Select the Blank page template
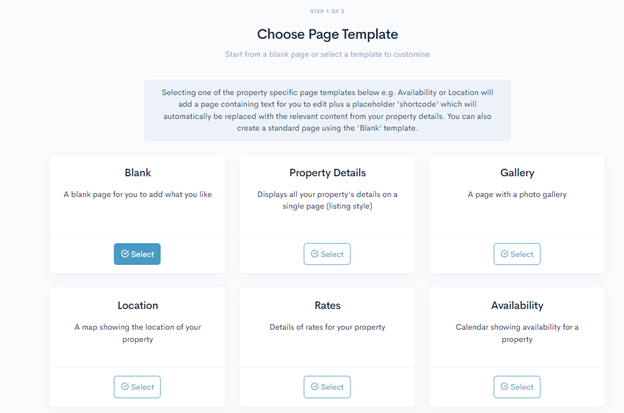 137,254
